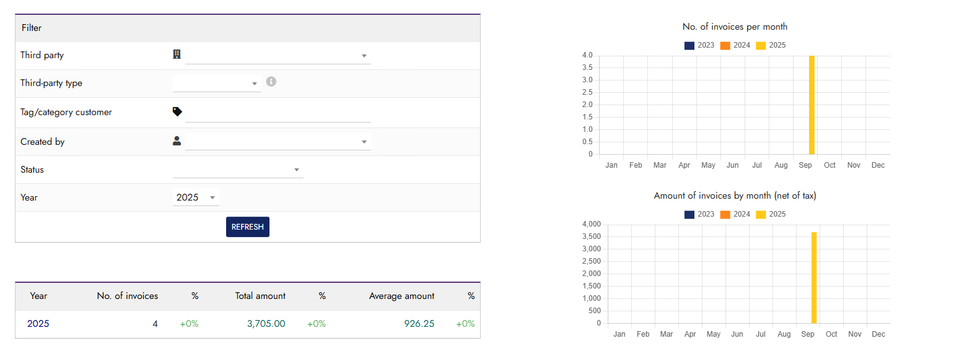Screen dimensions: 980x346
Task: Click the user icon beside Created by
Action: 177,141
